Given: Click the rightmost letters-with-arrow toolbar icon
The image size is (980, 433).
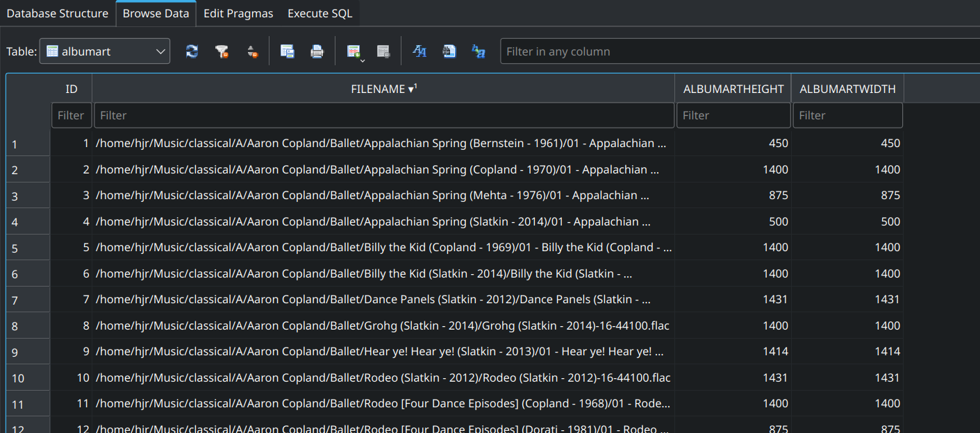Looking at the screenshot, I should tap(479, 51).
